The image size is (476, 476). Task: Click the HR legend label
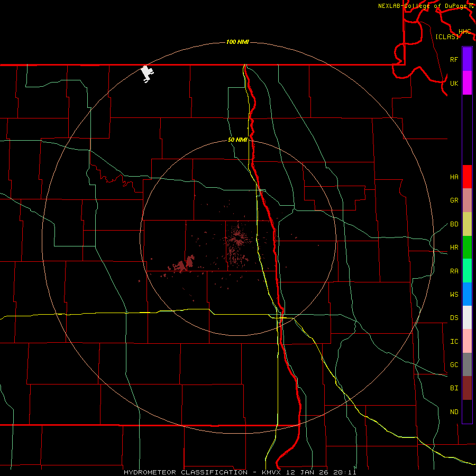pos(454,248)
